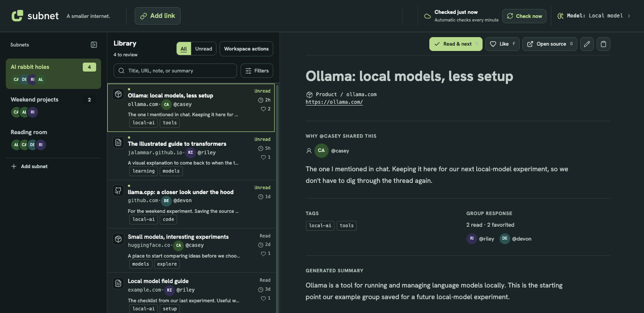Click the @casey avatar in the detail pane
The image size is (644, 313).
[x=322, y=151]
